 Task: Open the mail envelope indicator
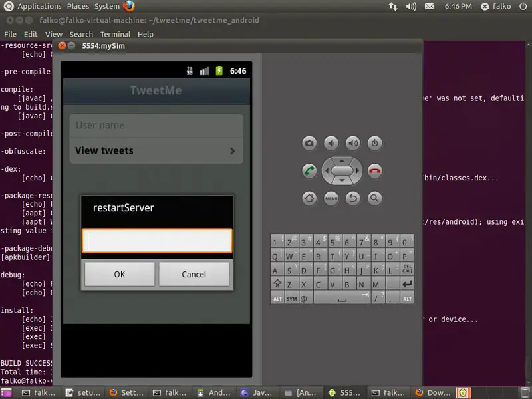click(430, 6)
